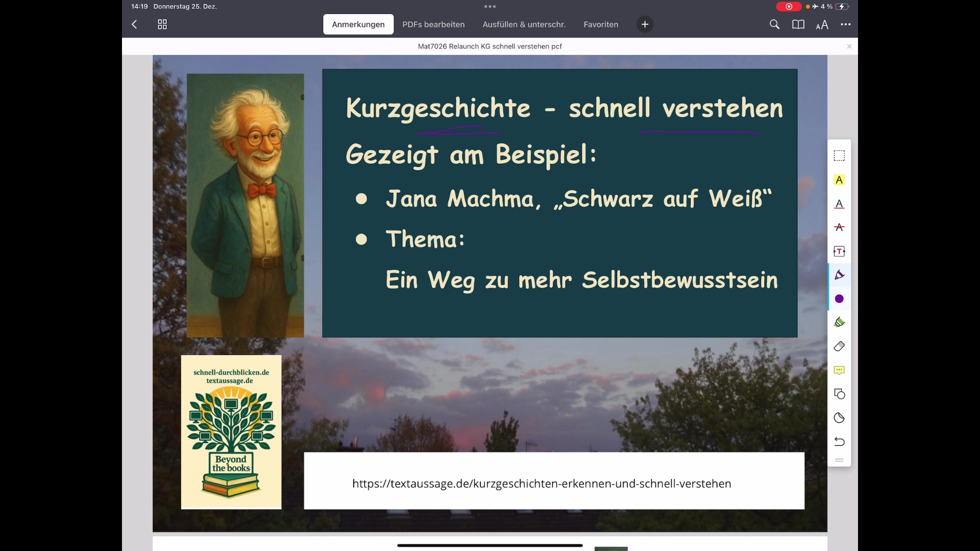The height and width of the screenshot is (551, 980).
Task: Select the eraser tool
Action: (x=839, y=346)
